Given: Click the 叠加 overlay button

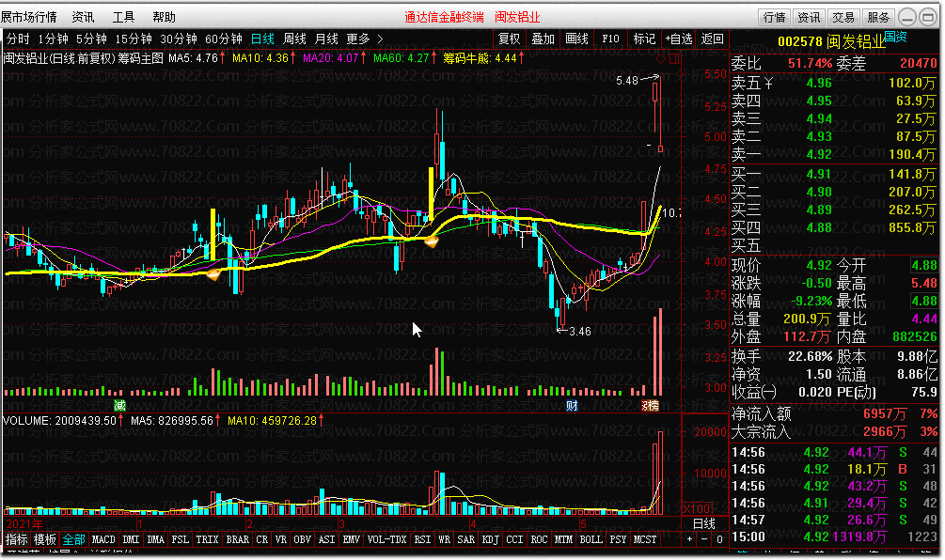Looking at the screenshot, I should coord(543,39).
